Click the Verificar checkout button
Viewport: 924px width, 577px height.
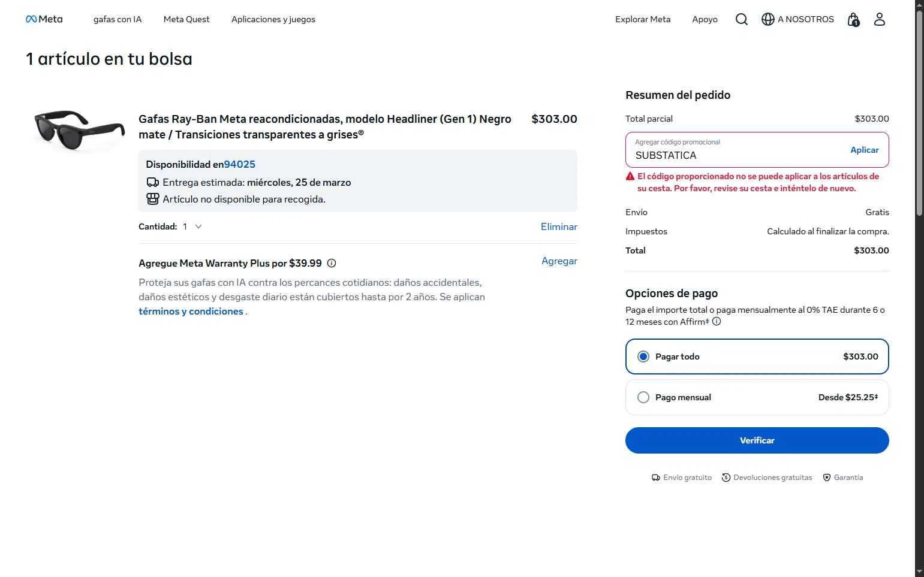[757, 440]
